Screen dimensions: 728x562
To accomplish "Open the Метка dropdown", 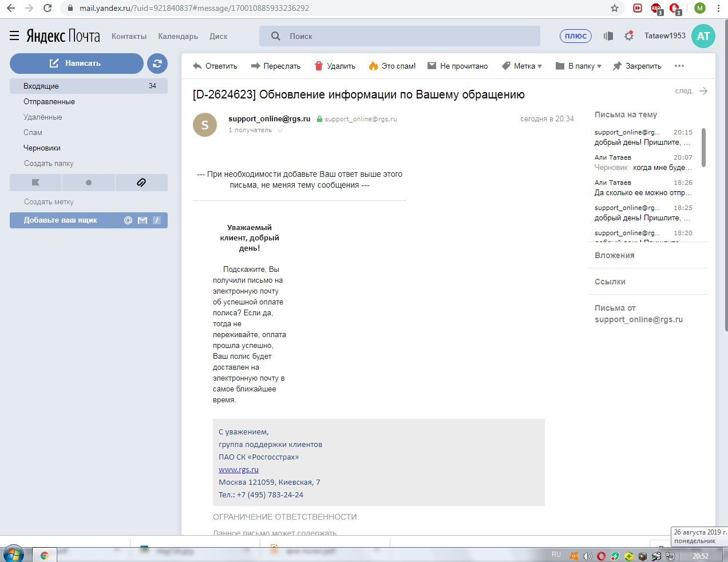I will pos(522,66).
